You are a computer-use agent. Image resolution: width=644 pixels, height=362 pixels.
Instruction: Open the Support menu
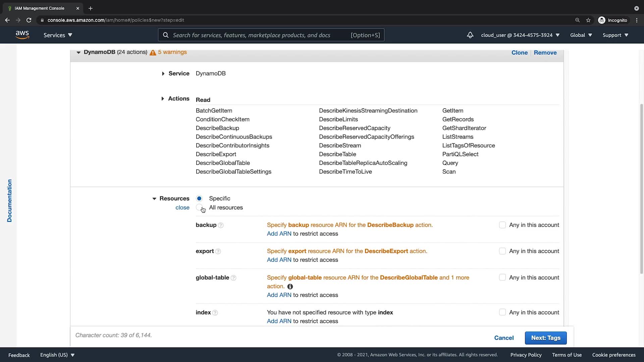click(x=615, y=35)
